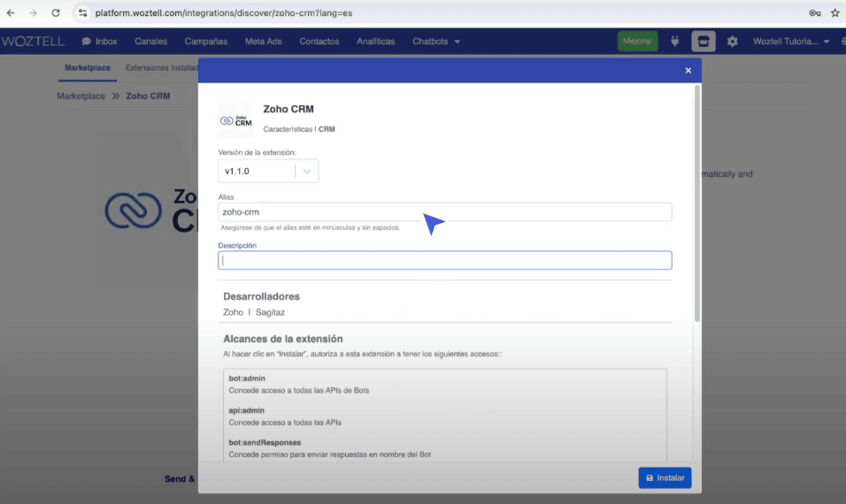Open the extension version v1.1.0 dropdown
Viewport: 846px width, 504px height.
click(268, 171)
